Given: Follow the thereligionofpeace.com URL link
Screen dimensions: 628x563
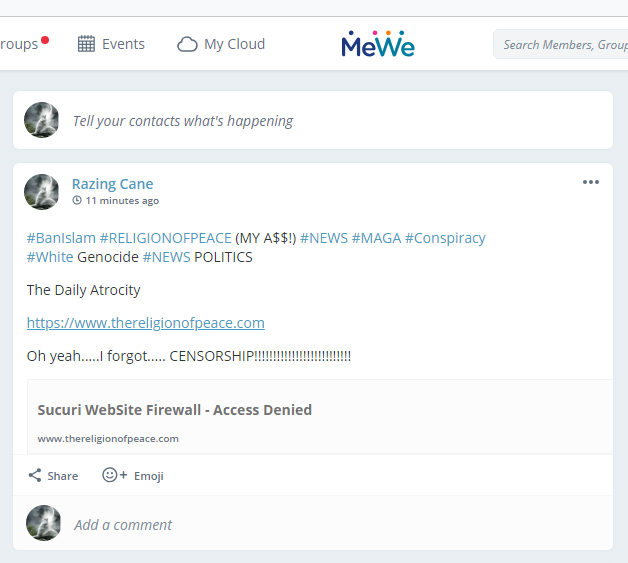Looking at the screenshot, I should [146, 323].
